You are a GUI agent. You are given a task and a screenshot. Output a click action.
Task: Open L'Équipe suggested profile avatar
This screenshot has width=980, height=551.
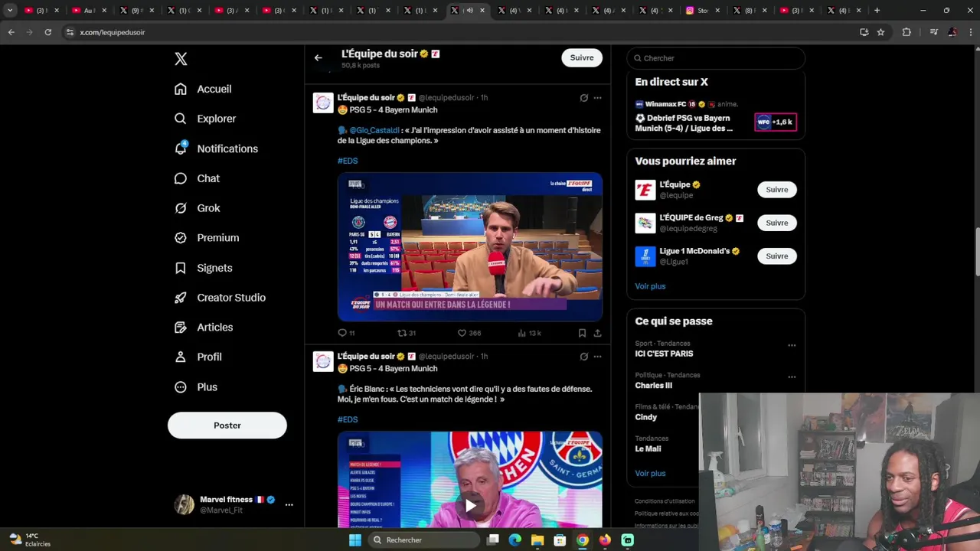(x=645, y=190)
